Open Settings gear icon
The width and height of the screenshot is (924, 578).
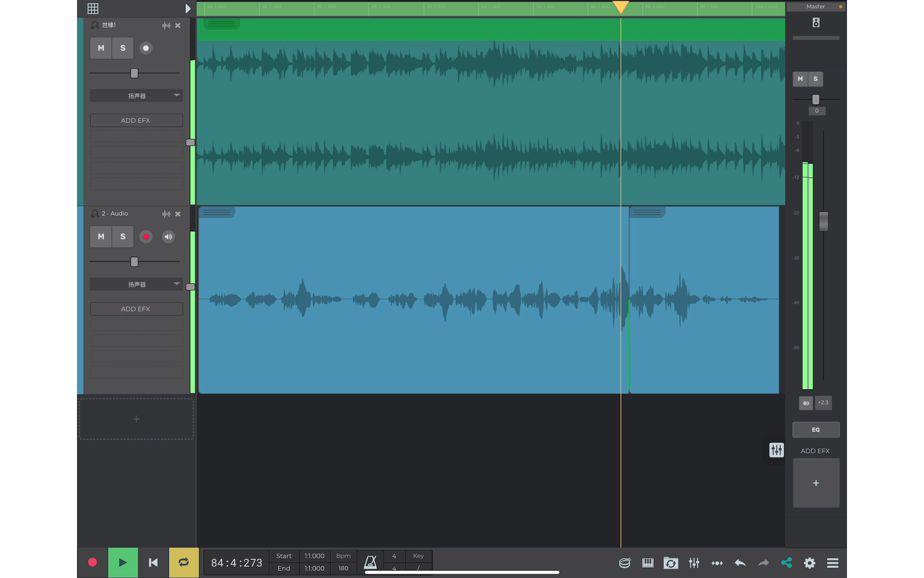tap(810, 563)
